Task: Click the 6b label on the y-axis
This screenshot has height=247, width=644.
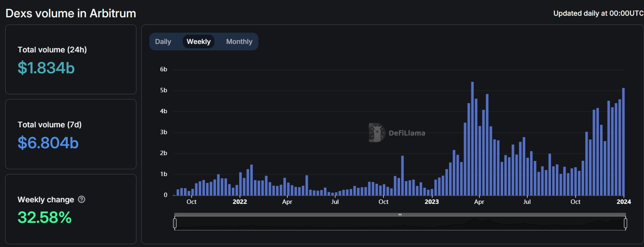Action: [x=163, y=69]
